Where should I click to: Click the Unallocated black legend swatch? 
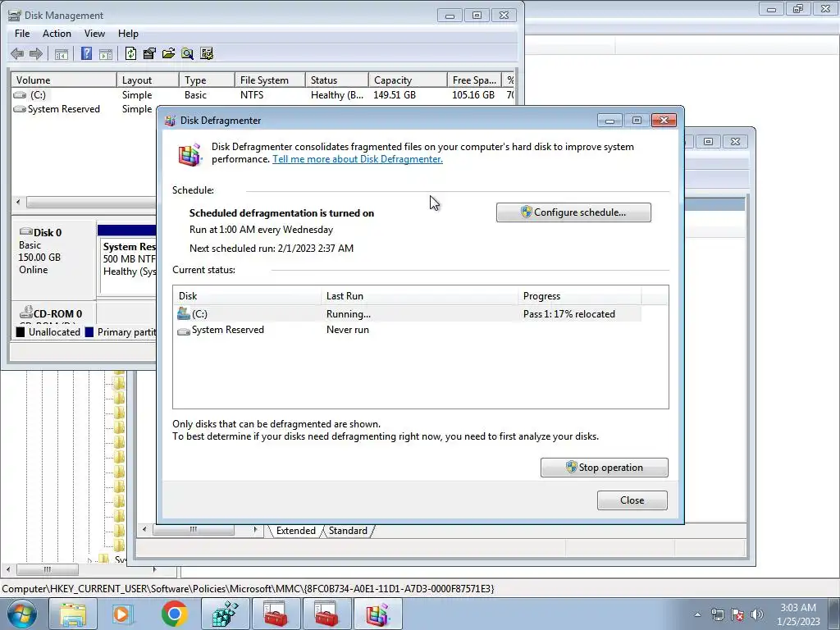21,332
